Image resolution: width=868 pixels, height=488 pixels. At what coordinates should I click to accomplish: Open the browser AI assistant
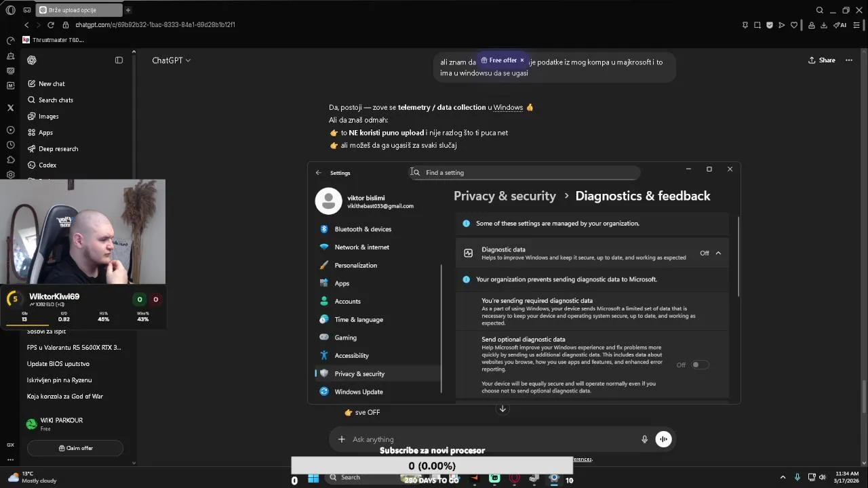point(840,25)
